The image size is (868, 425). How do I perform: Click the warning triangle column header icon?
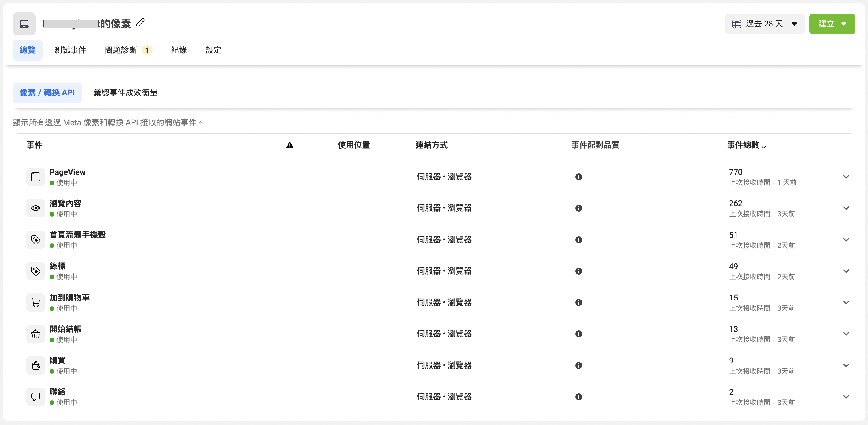coord(290,145)
